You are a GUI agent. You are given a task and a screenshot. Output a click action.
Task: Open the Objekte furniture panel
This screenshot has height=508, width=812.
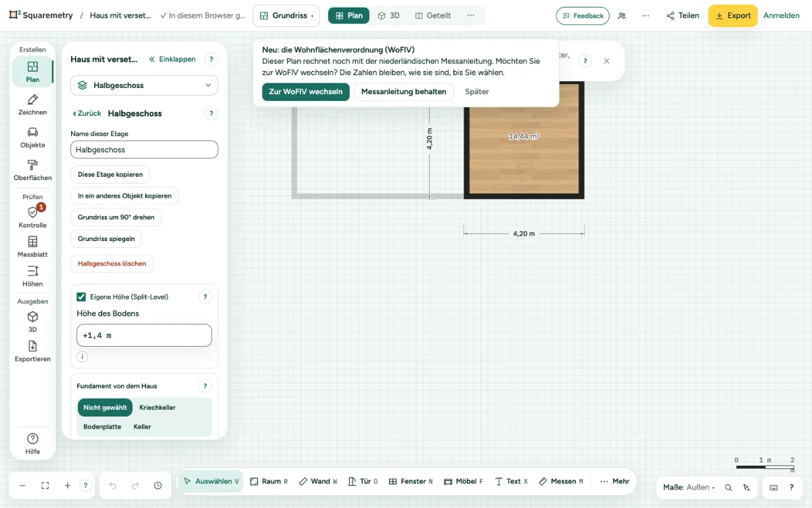click(x=32, y=137)
